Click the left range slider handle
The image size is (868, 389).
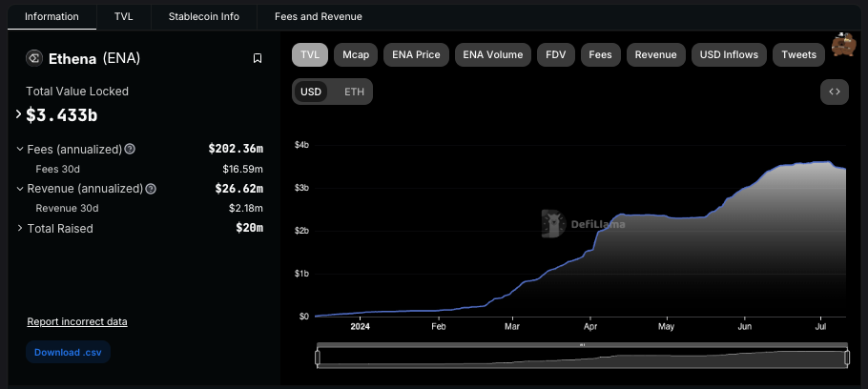pyautogui.click(x=318, y=358)
